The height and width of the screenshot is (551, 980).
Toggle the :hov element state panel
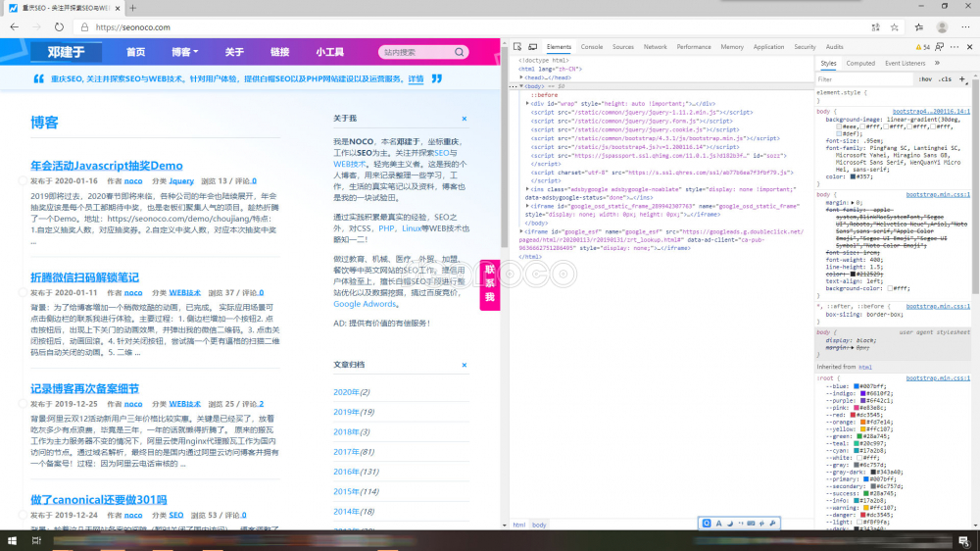point(924,78)
